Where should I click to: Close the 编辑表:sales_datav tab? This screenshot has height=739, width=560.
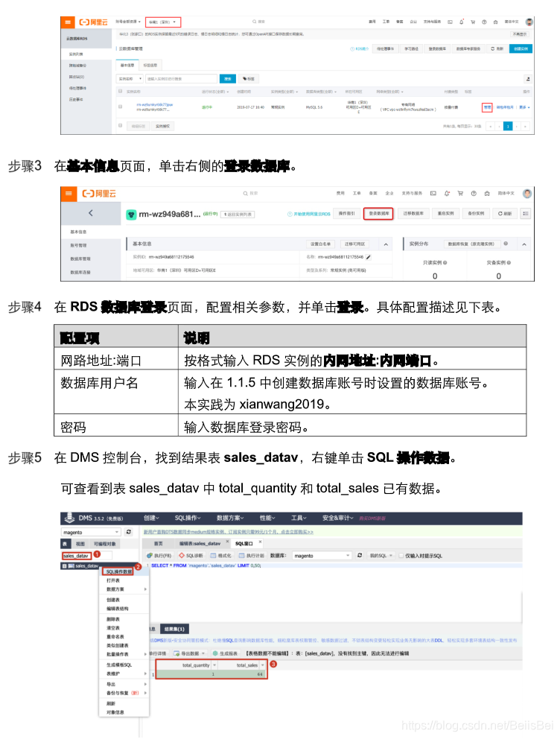click(227, 542)
